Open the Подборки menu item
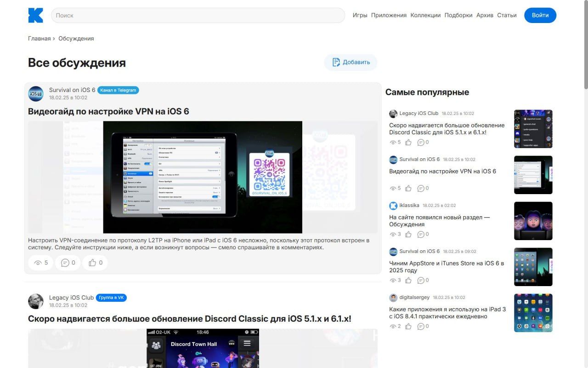Viewport: 588px width, 368px height. click(458, 15)
